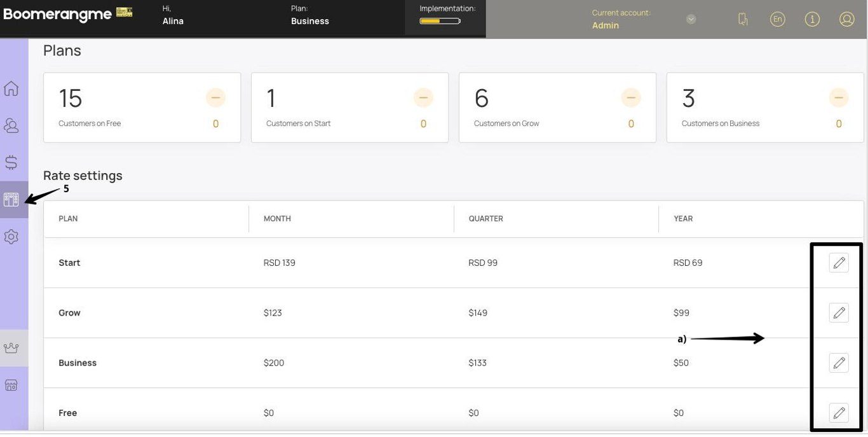The width and height of the screenshot is (868, 437).
Task: Click the RSD 139 monthly price
Action: pyautogui.click(x=280, y=263)
